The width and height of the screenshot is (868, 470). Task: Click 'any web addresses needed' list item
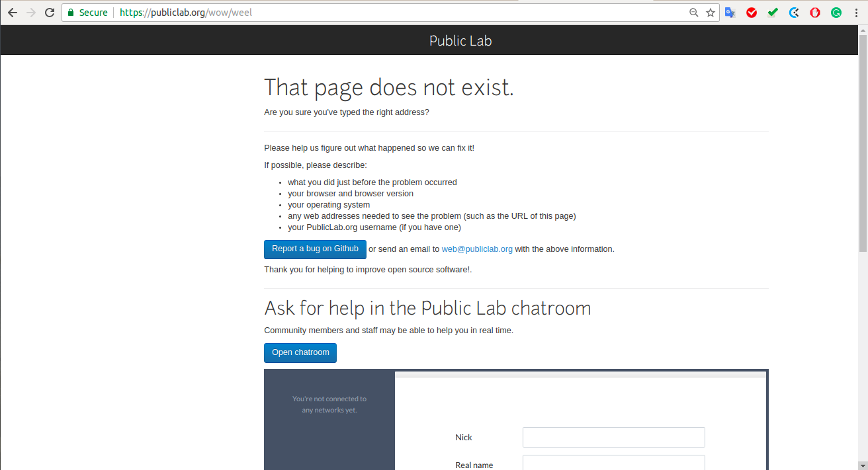[x=432, y=216]
